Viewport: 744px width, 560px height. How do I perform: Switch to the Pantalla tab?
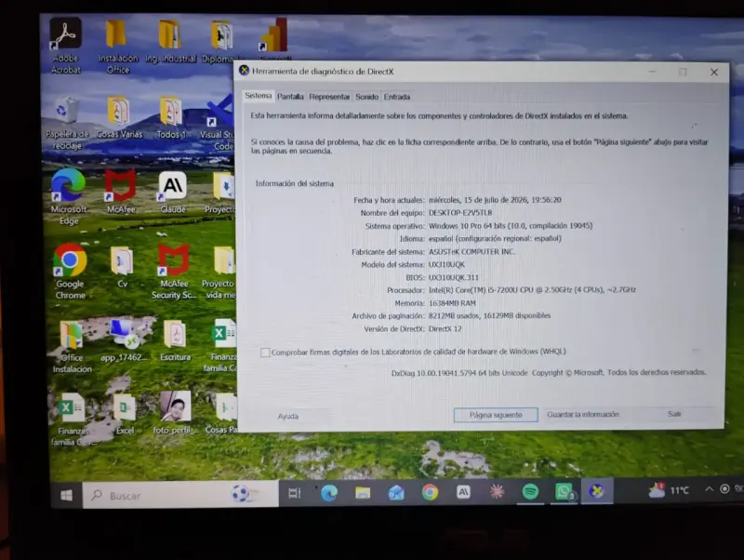290,97
